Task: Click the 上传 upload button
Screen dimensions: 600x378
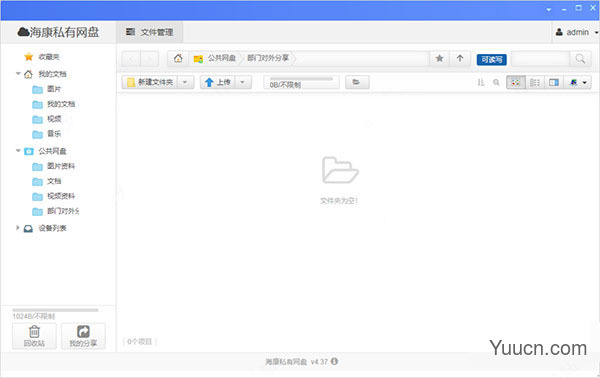Action: click(217, 82)
